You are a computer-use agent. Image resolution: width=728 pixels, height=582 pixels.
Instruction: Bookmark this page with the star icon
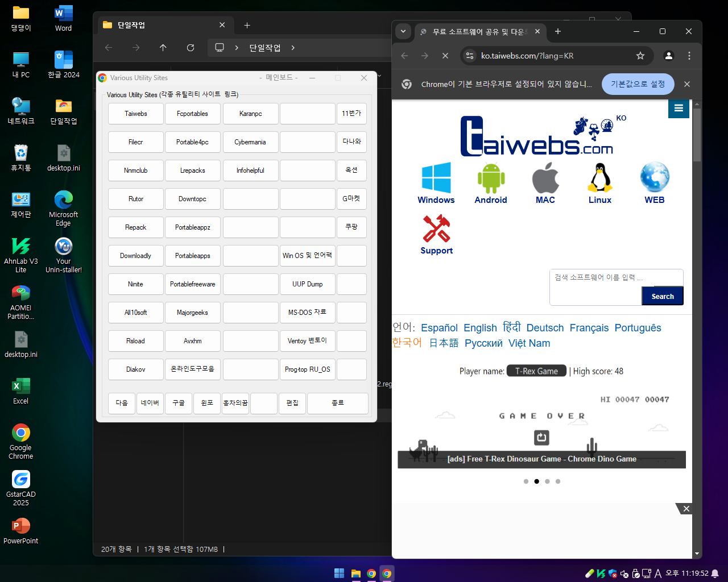pyautogui.click(x=640, y=56)
